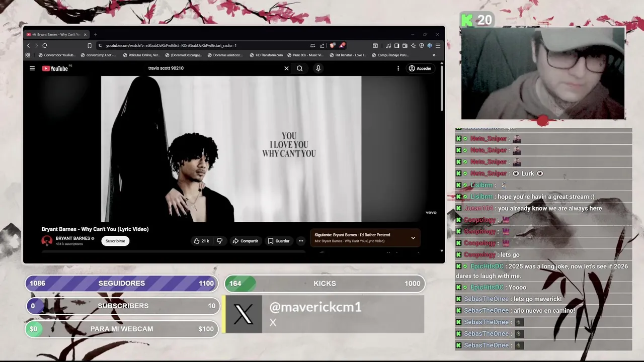This screenshot has width=644, height=362.
Task: Click "@maverickcm1" handle text
Action: click(315, 307)
